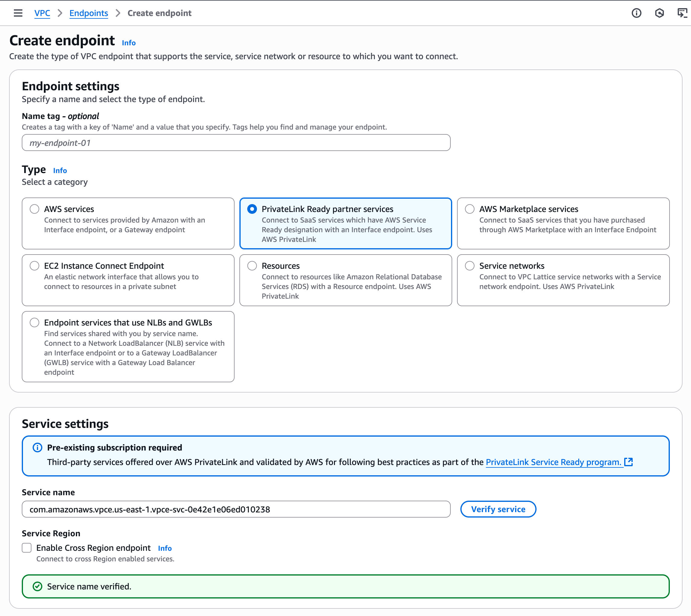The height and width of the screenshot is (616, 691).
Task: Click the Verify service button
Action: coord(498,509)
